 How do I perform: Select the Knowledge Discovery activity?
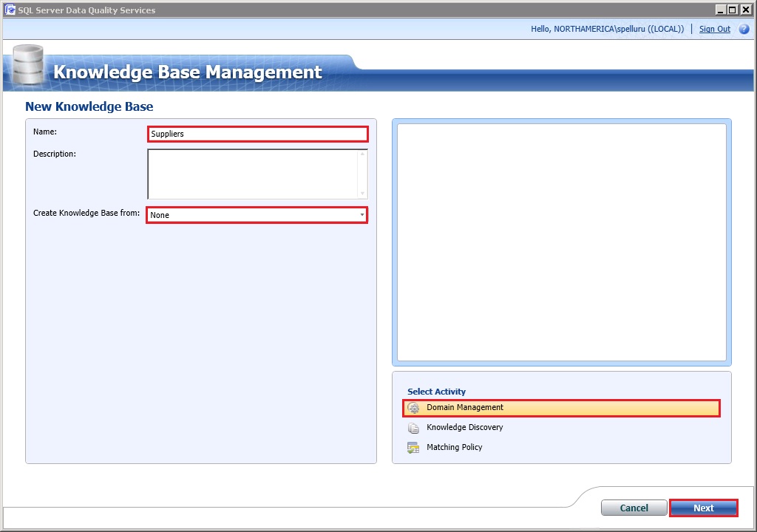click(x=464, y=427)
